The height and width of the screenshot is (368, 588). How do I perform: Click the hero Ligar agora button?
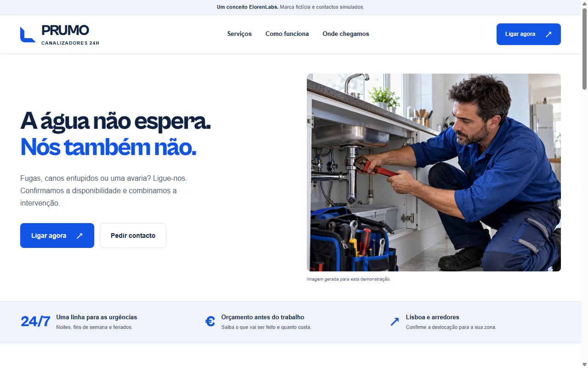[x=57, y=236]
